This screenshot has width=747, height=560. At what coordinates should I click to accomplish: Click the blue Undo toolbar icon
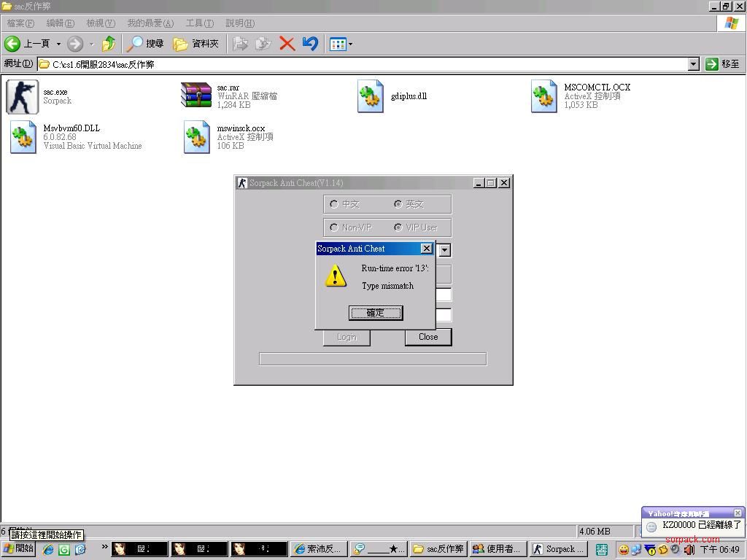pos(310,44)
